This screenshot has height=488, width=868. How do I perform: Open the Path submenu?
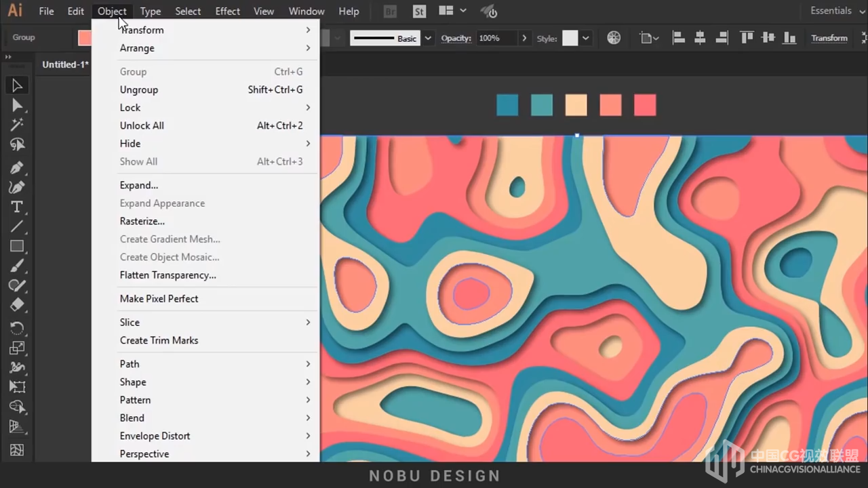click(x=205, y=364)
